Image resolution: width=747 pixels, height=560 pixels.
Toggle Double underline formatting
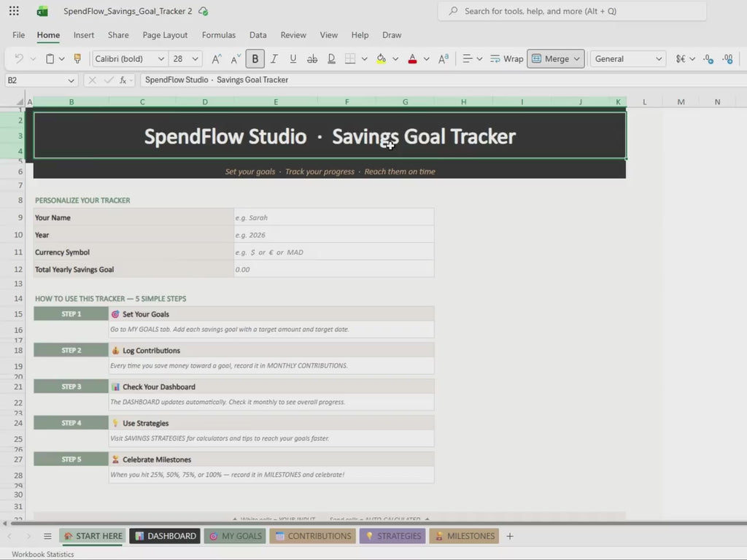coord(331,58)
